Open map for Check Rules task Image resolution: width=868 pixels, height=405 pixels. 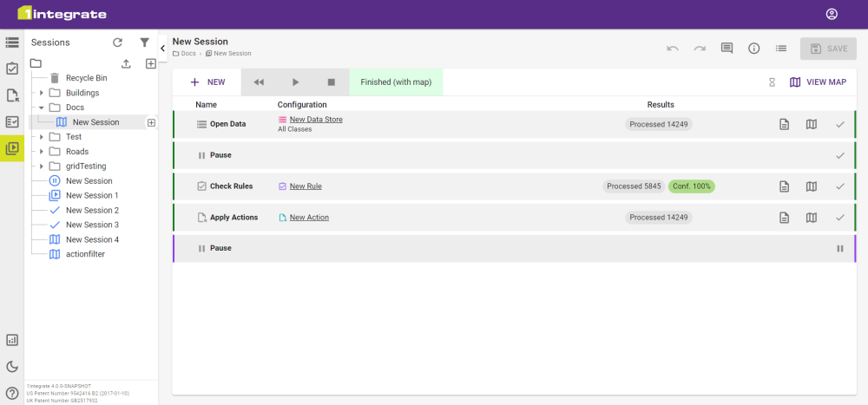(811, 186)
